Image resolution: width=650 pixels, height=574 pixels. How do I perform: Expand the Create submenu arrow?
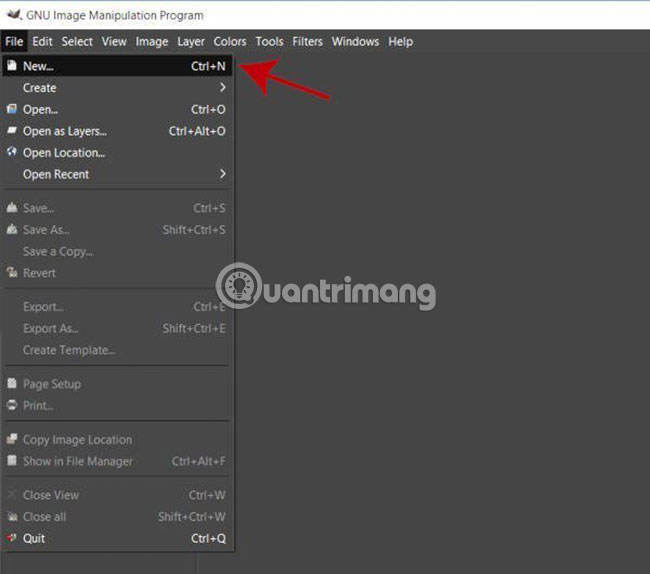[x=223, y=87]
